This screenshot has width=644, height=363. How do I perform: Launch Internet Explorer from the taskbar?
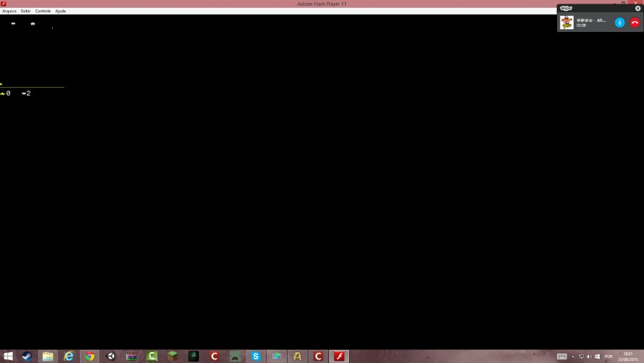click(x=69, y=356)
